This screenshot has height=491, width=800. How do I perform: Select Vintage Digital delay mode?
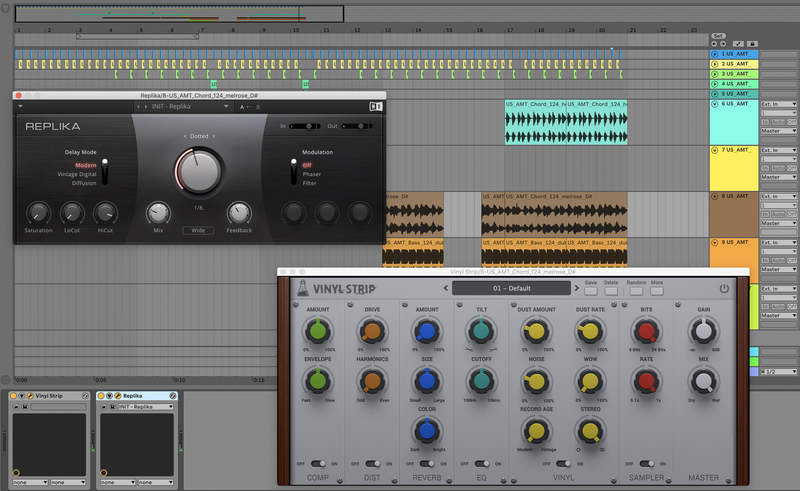coord(77,174)
